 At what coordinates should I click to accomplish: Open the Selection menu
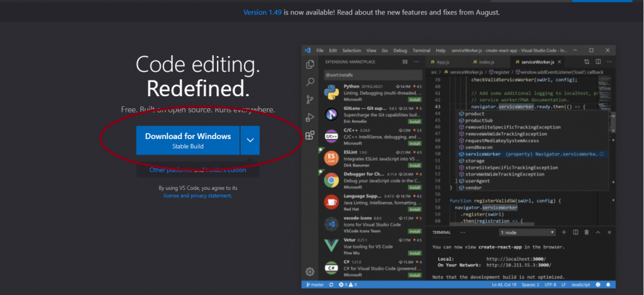352,50
